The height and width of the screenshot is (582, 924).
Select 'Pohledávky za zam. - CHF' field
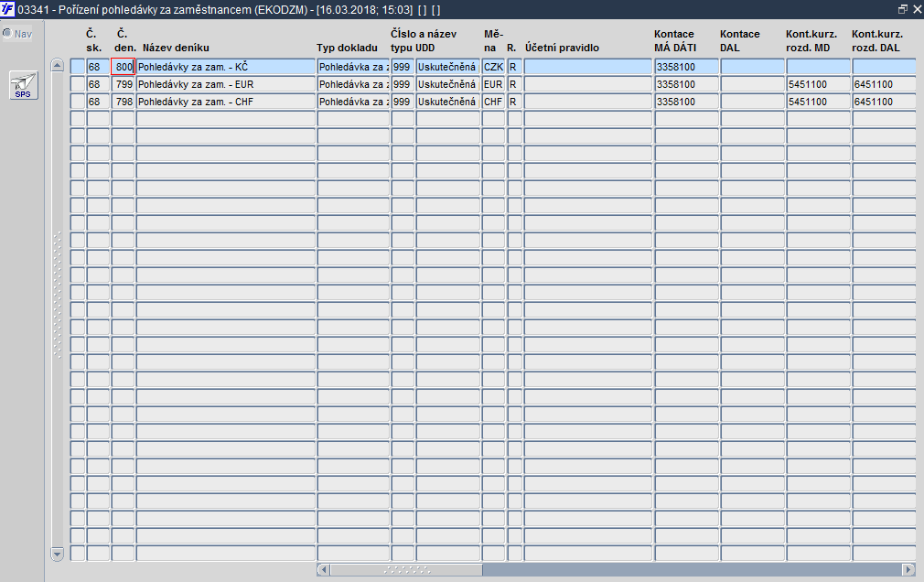coord(226,102)
